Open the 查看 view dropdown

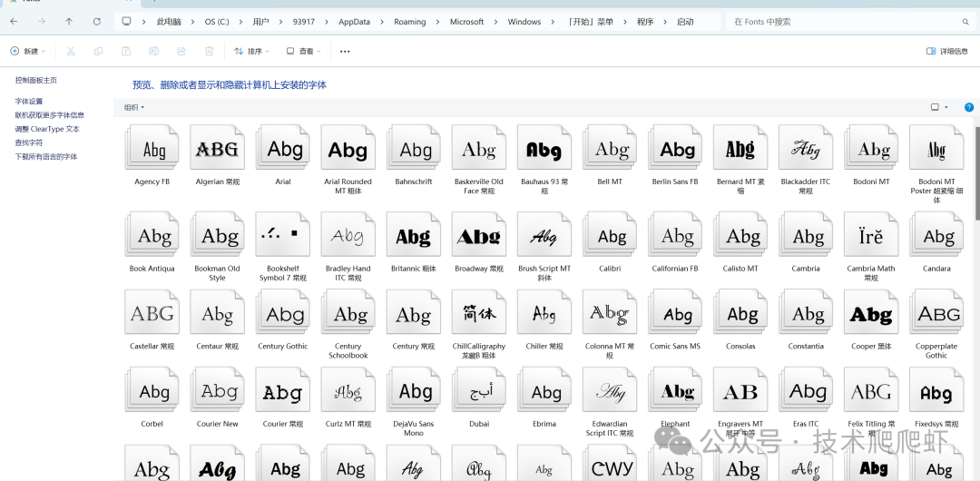coord(304,52)
